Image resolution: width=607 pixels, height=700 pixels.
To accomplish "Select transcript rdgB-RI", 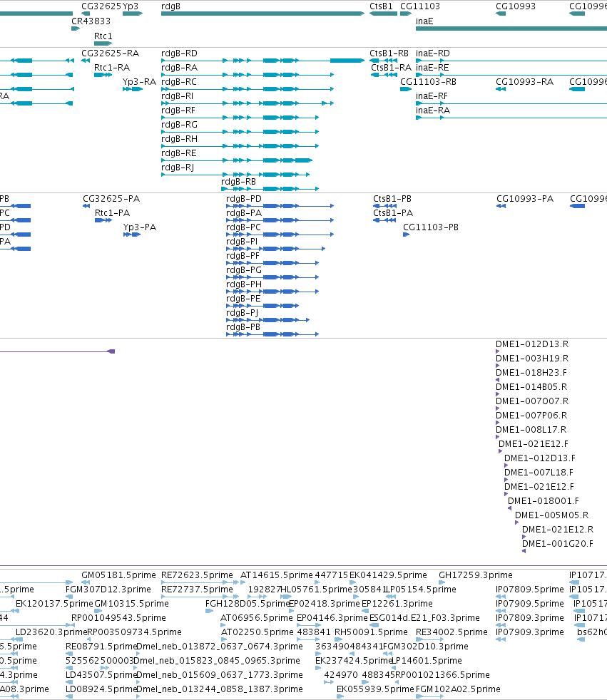I will (248, 103).
